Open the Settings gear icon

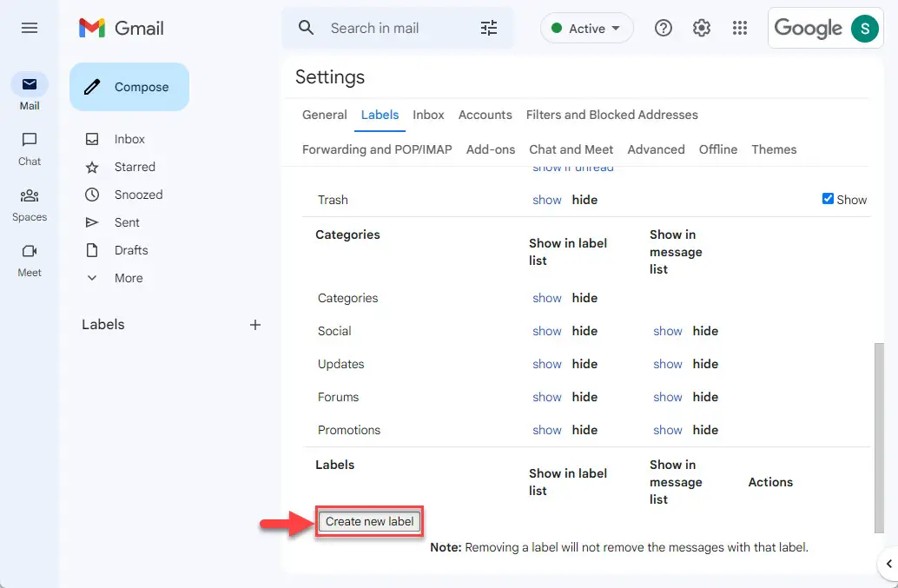point(702,28)
